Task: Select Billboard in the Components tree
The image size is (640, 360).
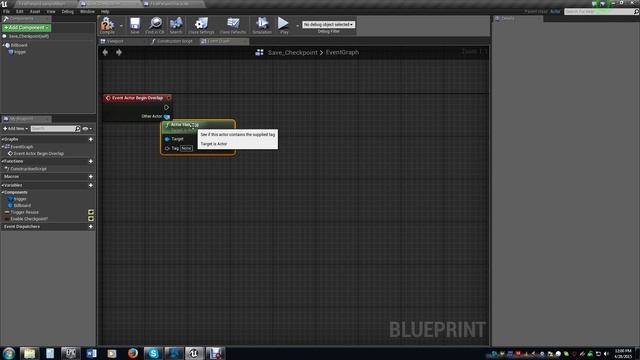Action: pos(19,45)
